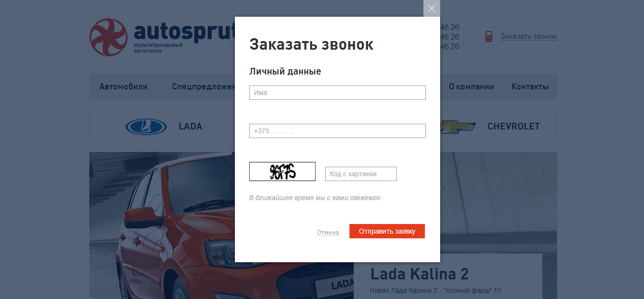Open the Спецпредложения menu item
This screenshot has width=644, height=299.
203,87
